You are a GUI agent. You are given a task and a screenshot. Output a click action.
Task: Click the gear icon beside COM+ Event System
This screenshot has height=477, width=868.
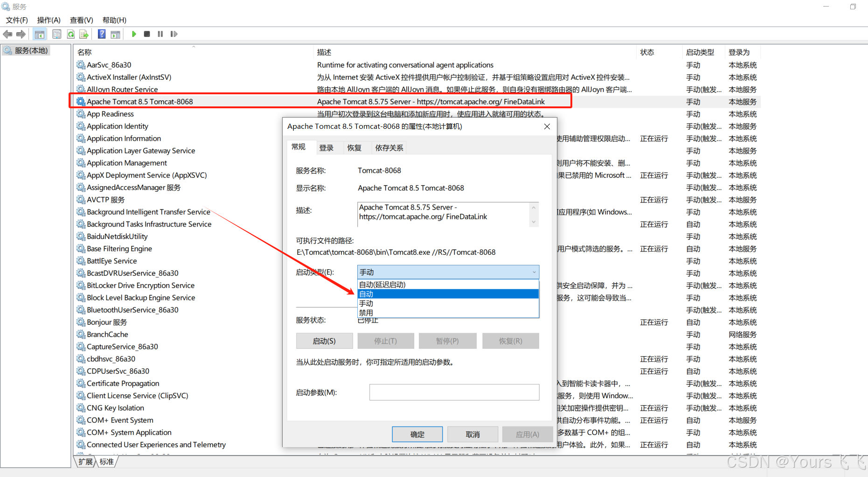pyautogui.click(x=81, y=420)
